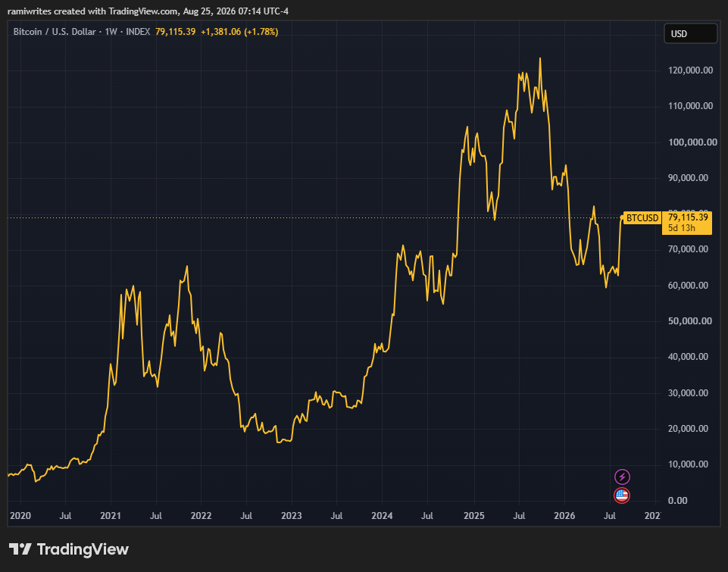Click the 2020 time axis label
Viewport: 728px width, 572px height.
click(20, 516)
